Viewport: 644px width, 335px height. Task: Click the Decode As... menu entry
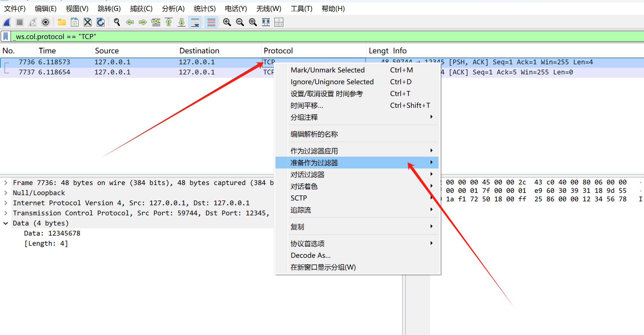pyautogui.click(x=310, y=255)
